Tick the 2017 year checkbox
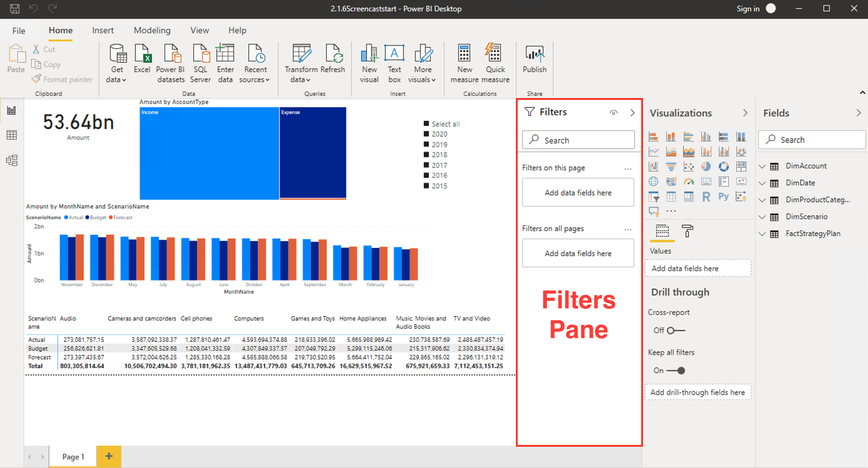The image size is (868, 468). tap(426, 165)
